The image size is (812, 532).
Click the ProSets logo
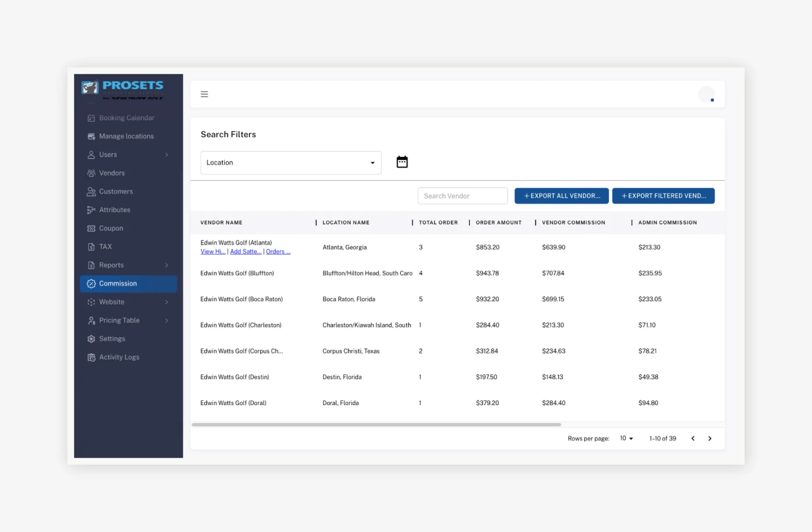coord(122,89)
